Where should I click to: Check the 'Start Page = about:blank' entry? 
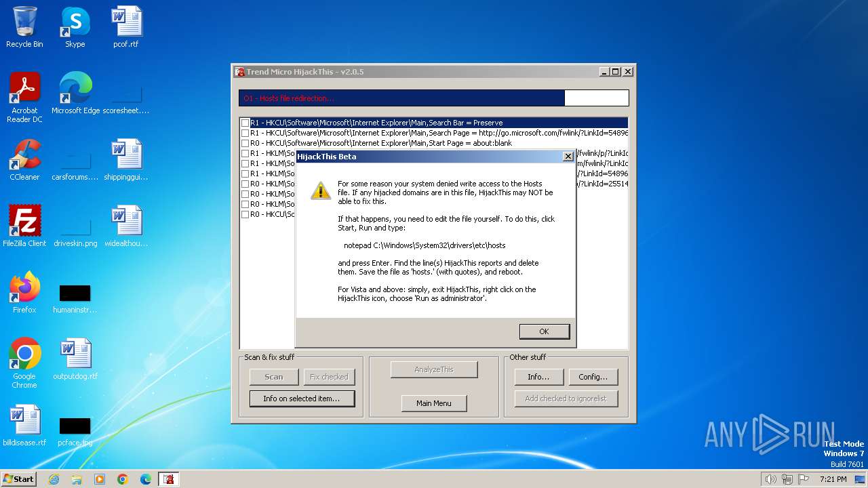coord(245,143)
